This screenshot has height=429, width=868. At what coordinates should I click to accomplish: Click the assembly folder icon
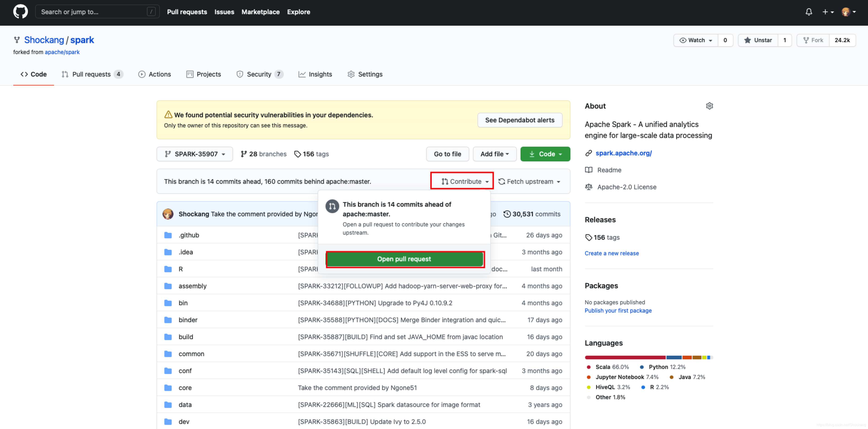point(168,286)
